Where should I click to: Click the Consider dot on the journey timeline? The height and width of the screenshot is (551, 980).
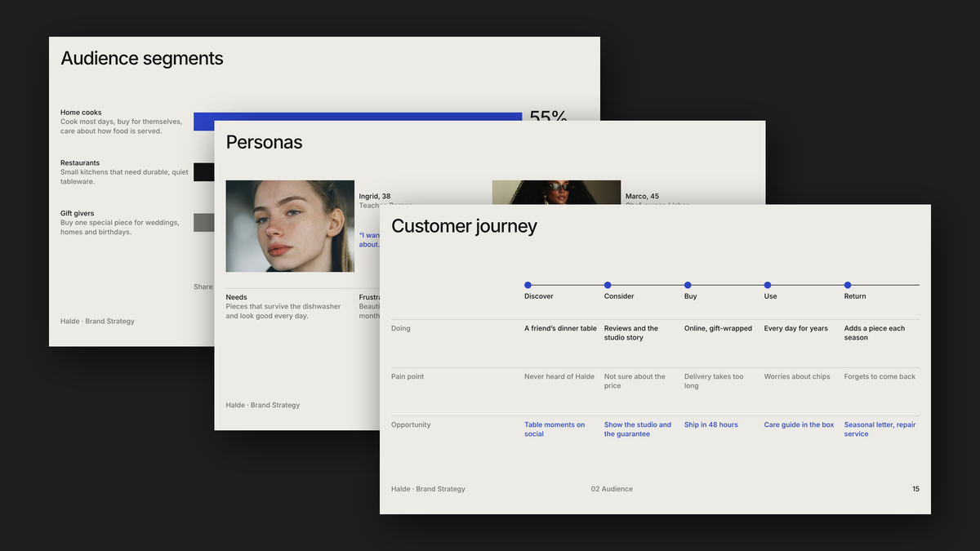click(608, 285)
